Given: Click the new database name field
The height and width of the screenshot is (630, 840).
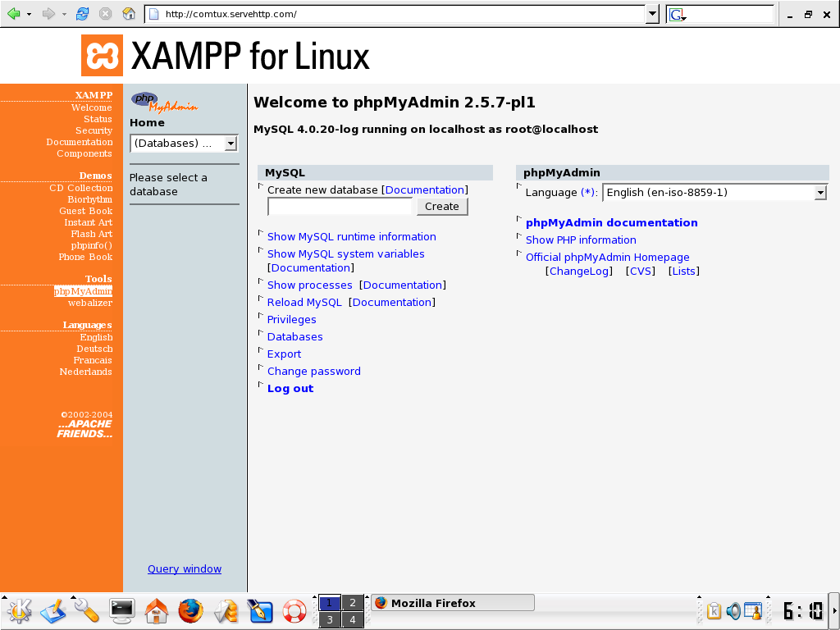Looking at the screenshot, I should coord(340,206).
